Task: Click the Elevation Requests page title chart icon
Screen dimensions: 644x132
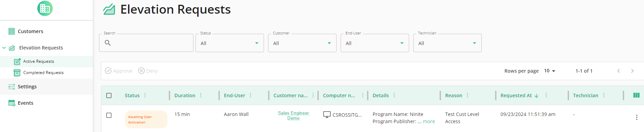Action: click(109, 10)
